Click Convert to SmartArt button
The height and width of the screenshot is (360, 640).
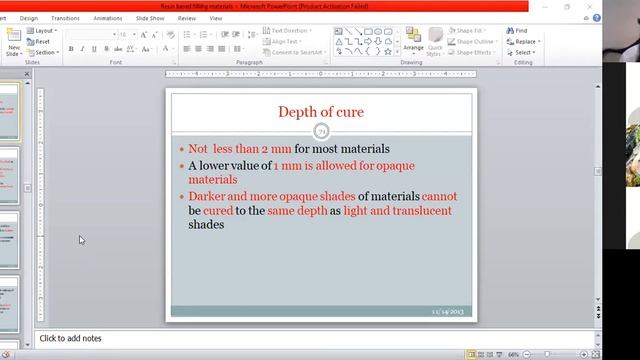[295, 52]
